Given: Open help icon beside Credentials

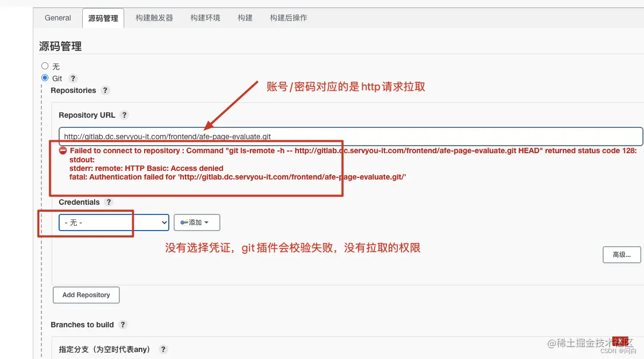Looking at the screenshot, I should (109, 202).
